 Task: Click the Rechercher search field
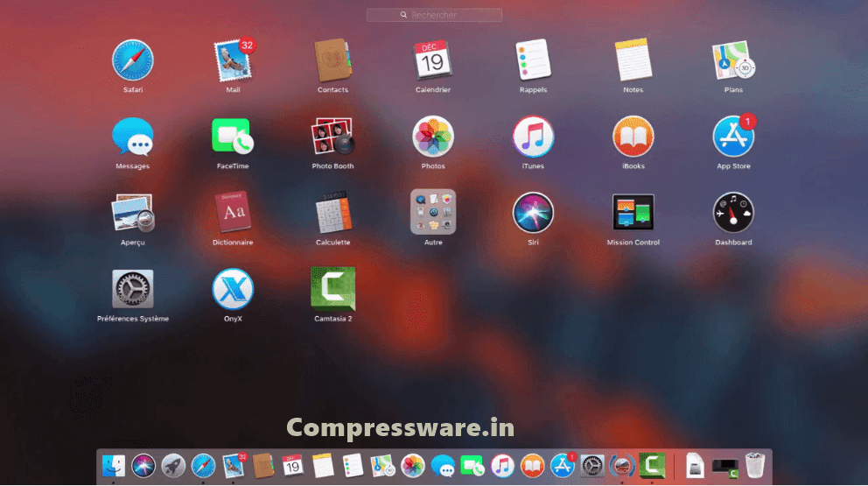pos(434,15)
